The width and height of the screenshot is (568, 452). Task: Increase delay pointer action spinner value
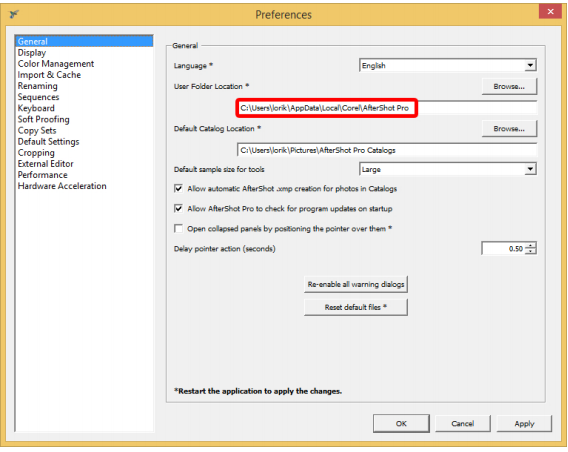coord(531,246)
